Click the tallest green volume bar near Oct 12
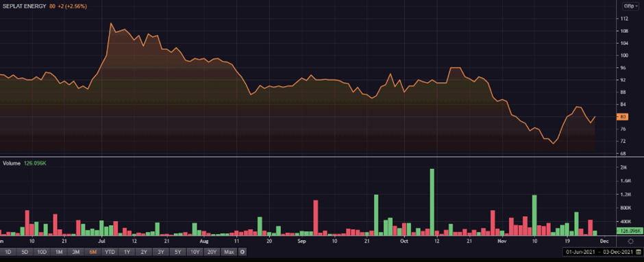This screenshot has height=262, width=644. click(432, 202)
